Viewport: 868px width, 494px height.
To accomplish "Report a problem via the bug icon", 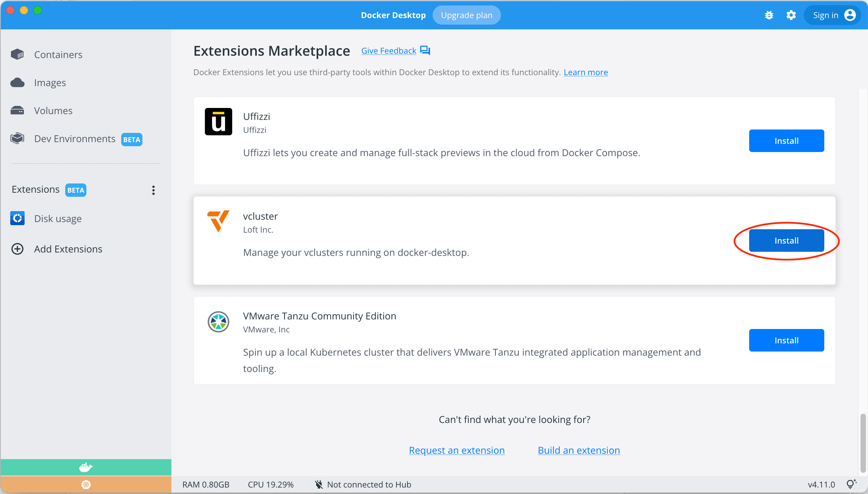I will (x=769, y=15).
